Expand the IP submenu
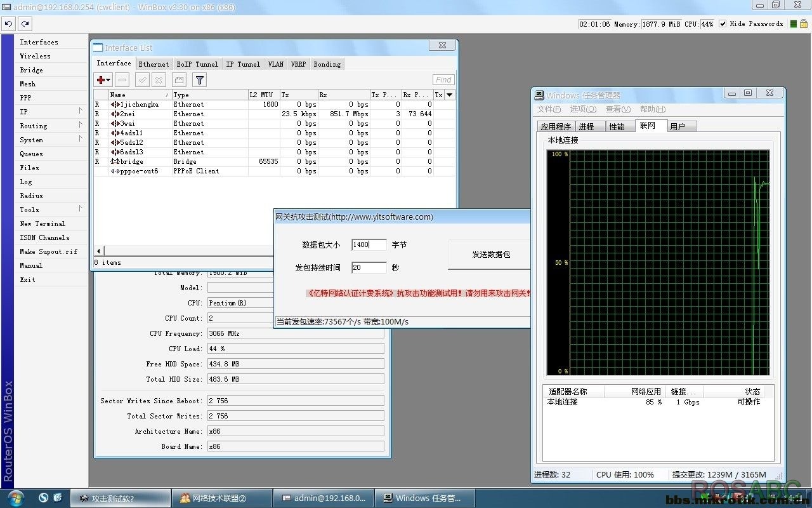Screen dimensions: 812x508 pyautogui.click(x=81, y=111)
